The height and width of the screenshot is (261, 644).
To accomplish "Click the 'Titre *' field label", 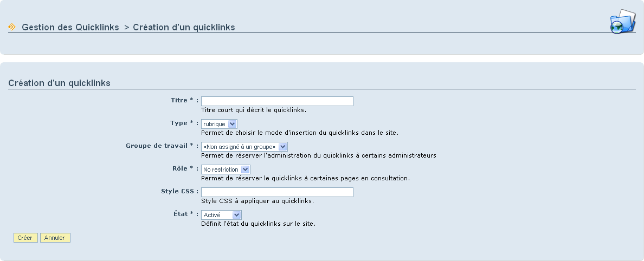I will pos(184,100).
